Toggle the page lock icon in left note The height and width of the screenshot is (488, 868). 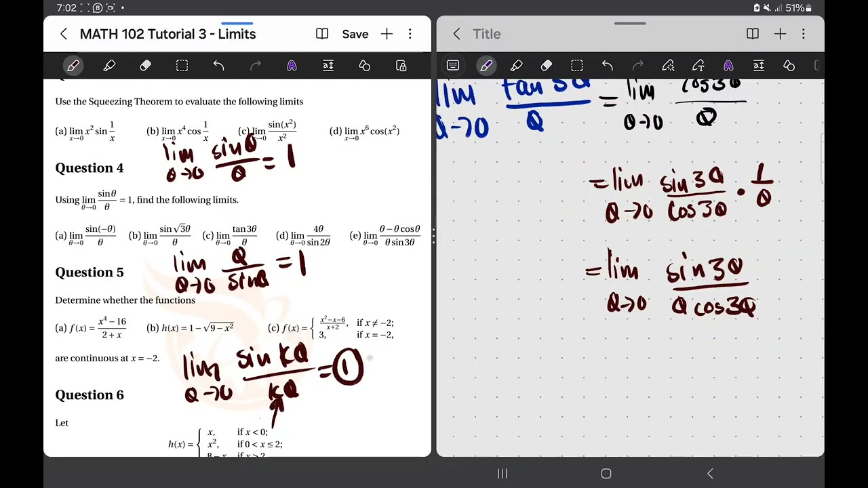401,66
